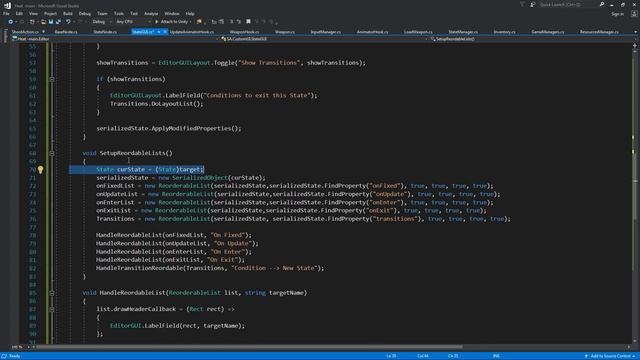This screenshot has width=640, height=360.
Task: Click the Save All icon
Action: (58, 22)
